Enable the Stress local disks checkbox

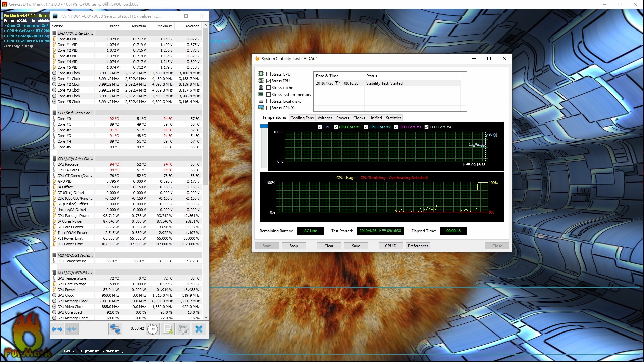pyautogui.click(x=268, y=101)
